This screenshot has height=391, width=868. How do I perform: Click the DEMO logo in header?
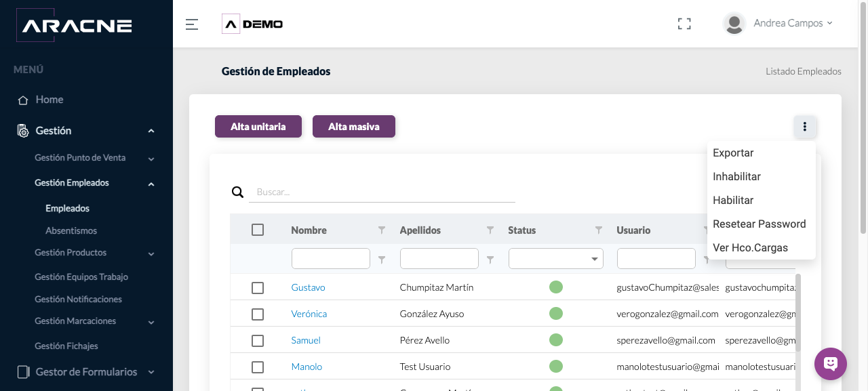point(253,24)
